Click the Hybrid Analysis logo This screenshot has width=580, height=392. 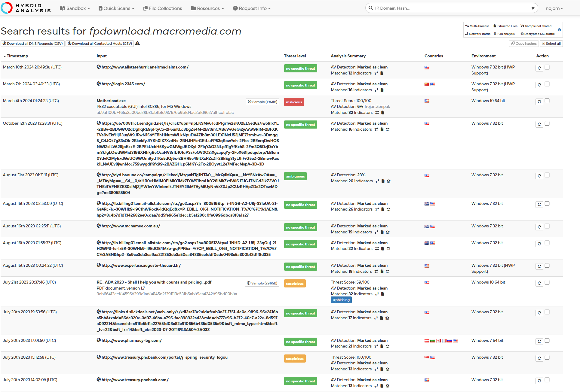26,8
